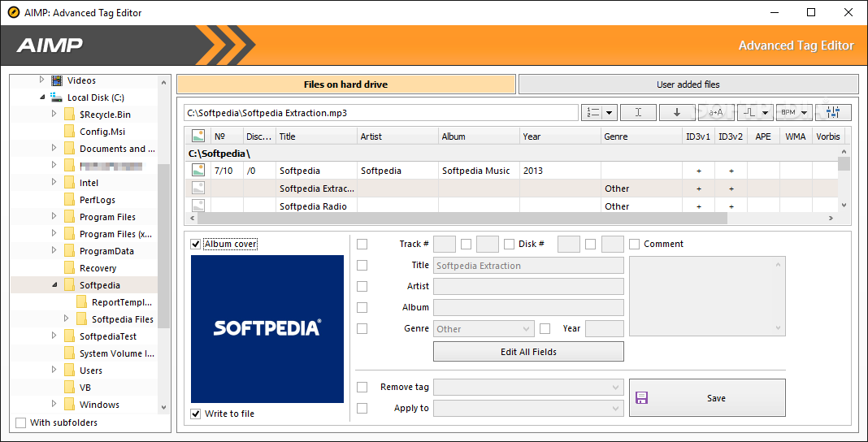Check the Apply to checkbox
The height and width of the screenshot is (442, 868).
[362, 408]
